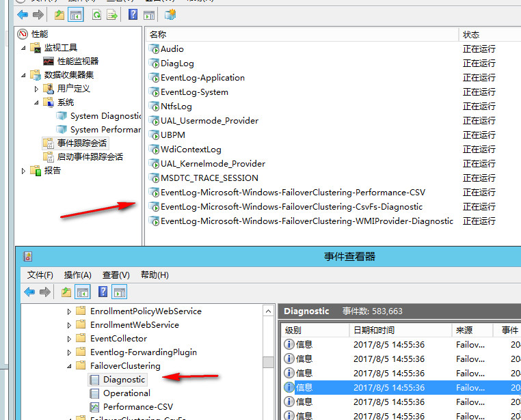Open 操作(A) menu in 事件查看器
This screenshot has height=420, width=521.
pyautogui.click(x=77, y=275)
